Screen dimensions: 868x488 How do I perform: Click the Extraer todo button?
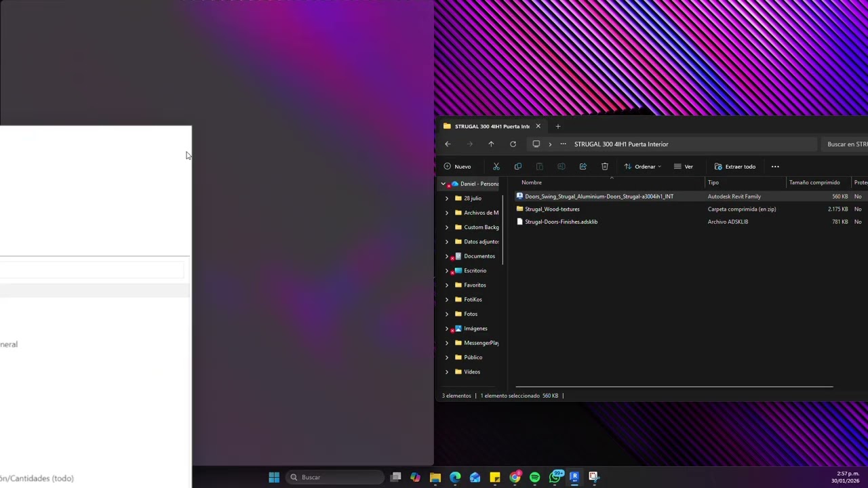735,166
